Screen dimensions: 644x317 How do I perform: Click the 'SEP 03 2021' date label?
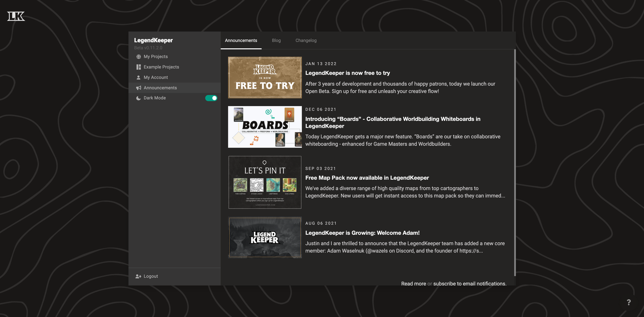[320, 169]
